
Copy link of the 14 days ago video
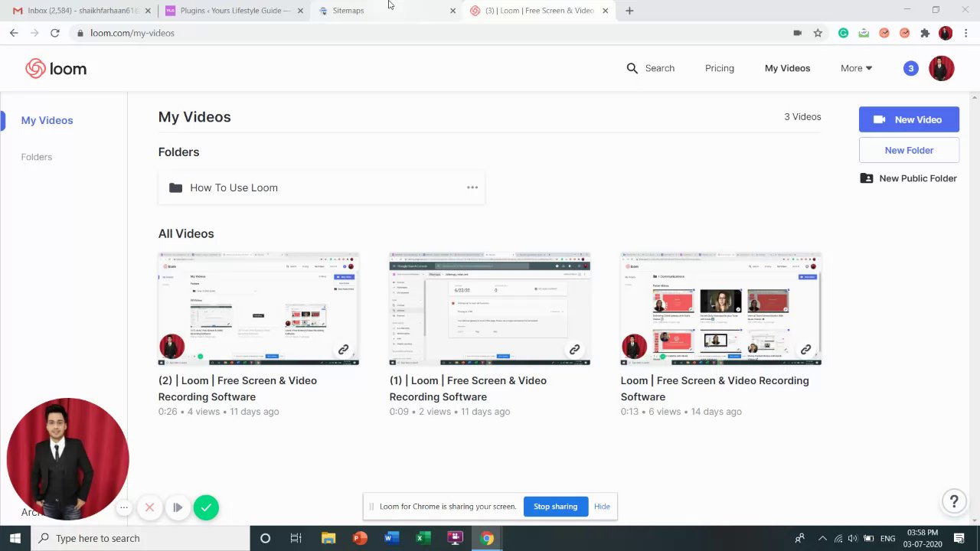805,350
